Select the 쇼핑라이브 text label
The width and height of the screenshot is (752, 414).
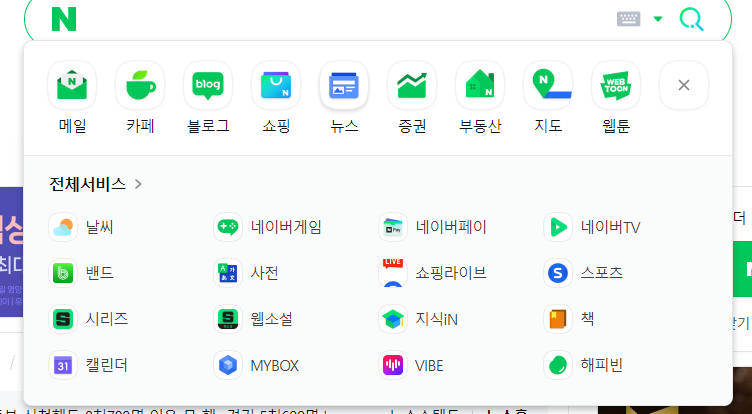(x=451, y=273)
